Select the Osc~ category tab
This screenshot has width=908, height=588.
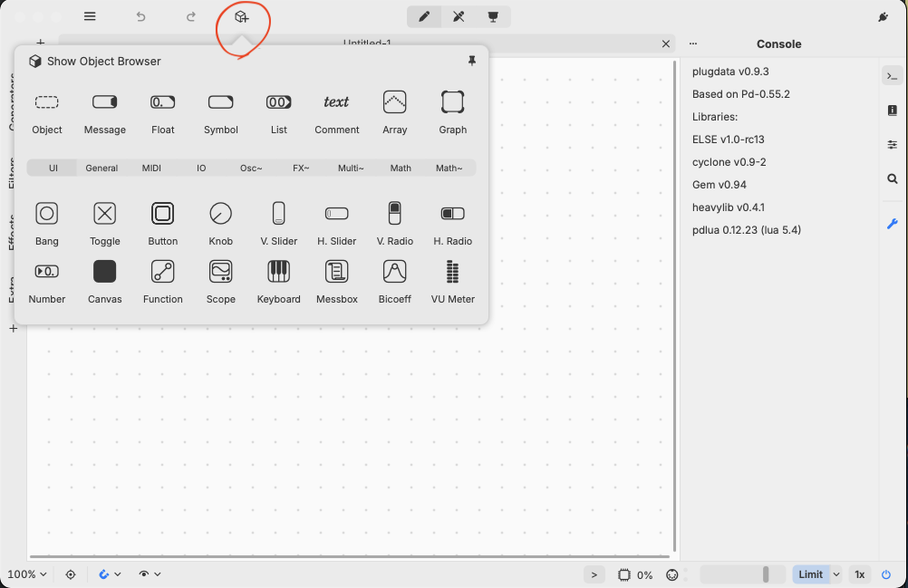click(251, 168)
